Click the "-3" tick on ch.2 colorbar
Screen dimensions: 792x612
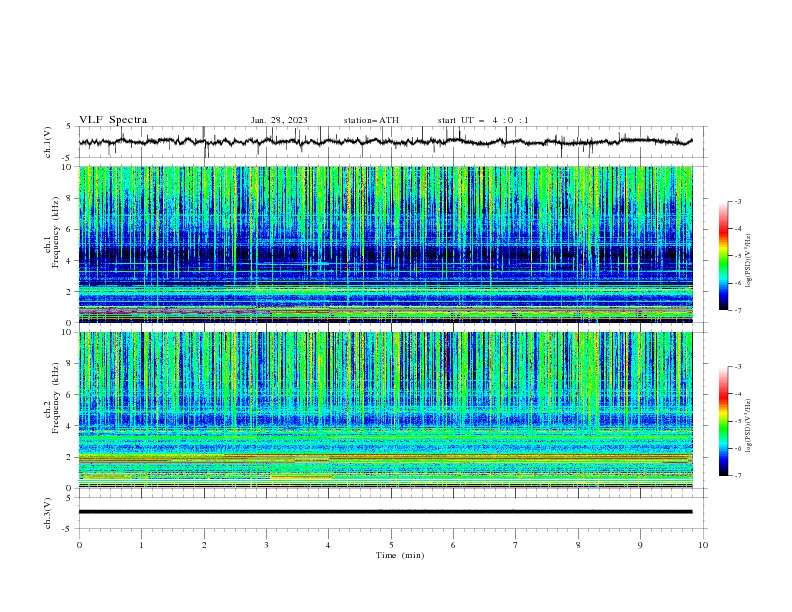pyautogui.click(x=738, y=367)
